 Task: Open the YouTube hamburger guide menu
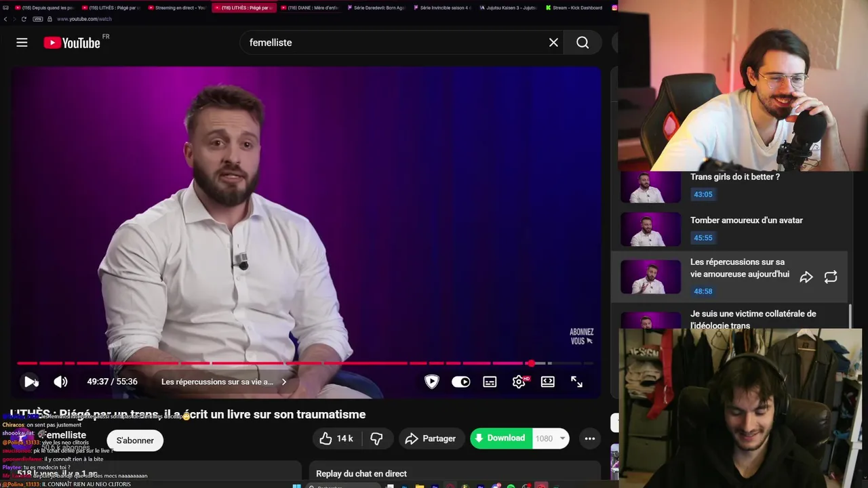(22, 43)
